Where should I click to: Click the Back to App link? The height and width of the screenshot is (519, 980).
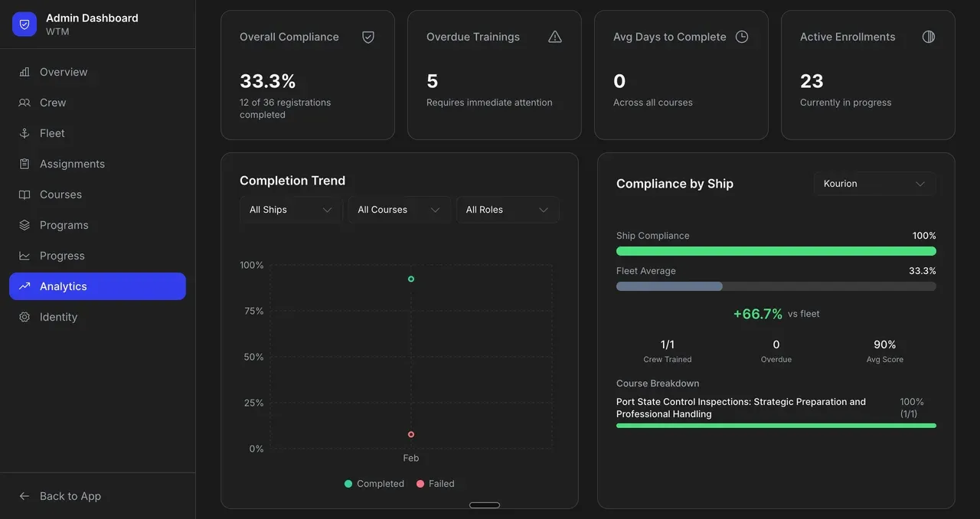point(70,495)
